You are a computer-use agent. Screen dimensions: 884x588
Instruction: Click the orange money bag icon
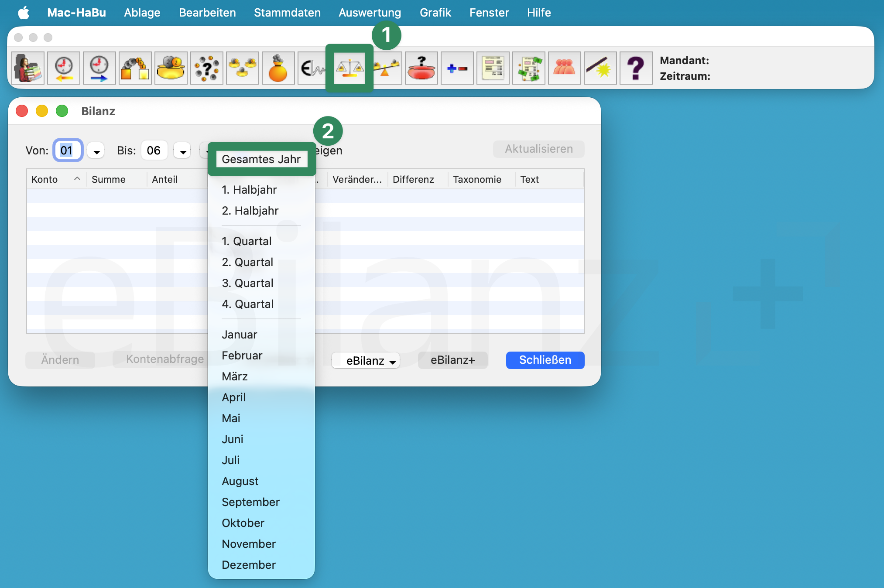(278, 68)
